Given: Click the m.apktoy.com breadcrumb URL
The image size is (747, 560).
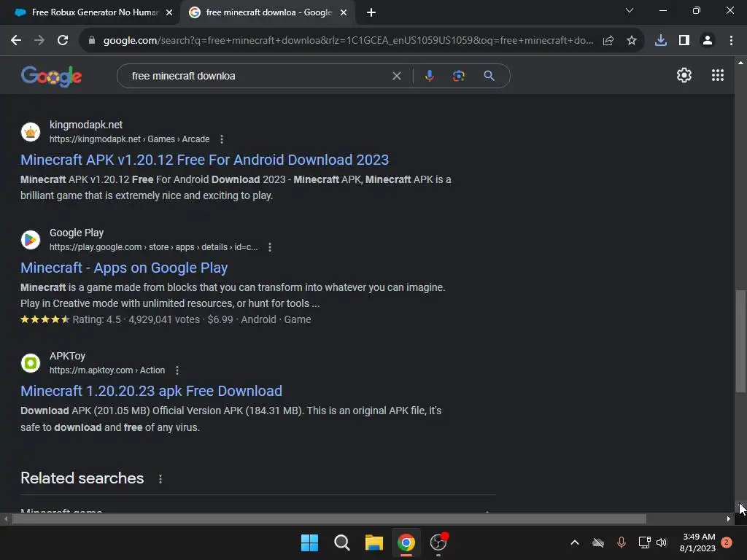Looking at the screenshot, I should [x=107, y=370].
